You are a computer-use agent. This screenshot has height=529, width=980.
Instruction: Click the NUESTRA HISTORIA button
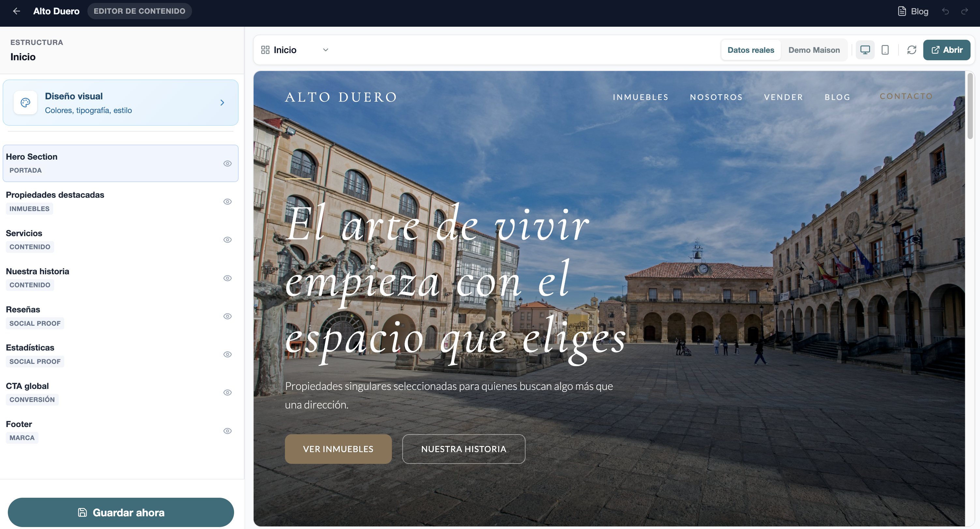pos(464,449)
